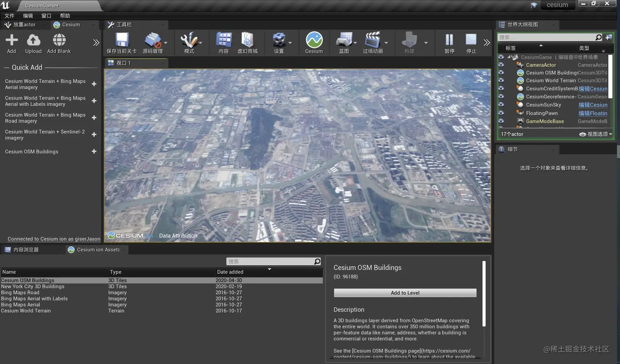Image resolution: width=620 pixels, height=364 pixels.
Task: Stop play with the 停止 icon
Action: click(x=471, y=40)
